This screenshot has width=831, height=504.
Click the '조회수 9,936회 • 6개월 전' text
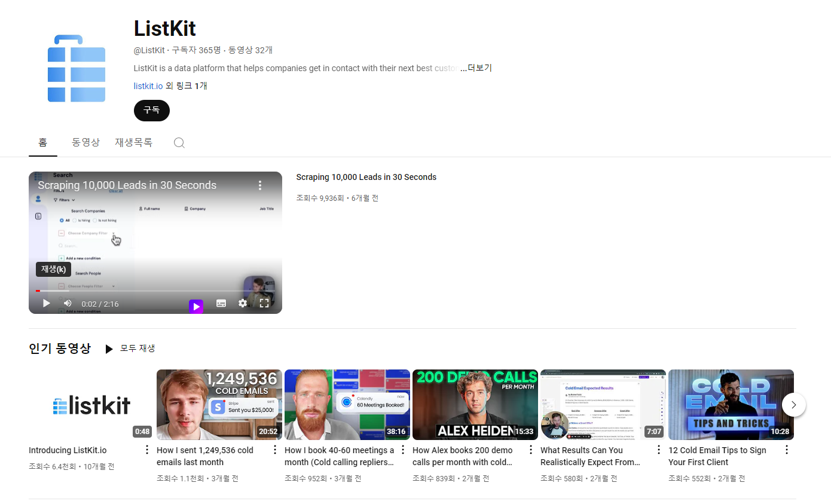[337, 198]
